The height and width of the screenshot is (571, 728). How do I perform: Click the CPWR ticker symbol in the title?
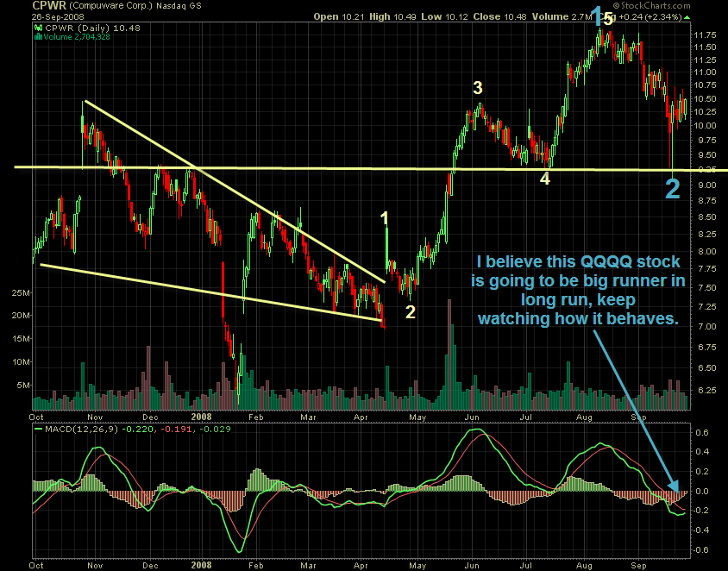(x=49, y=6)
